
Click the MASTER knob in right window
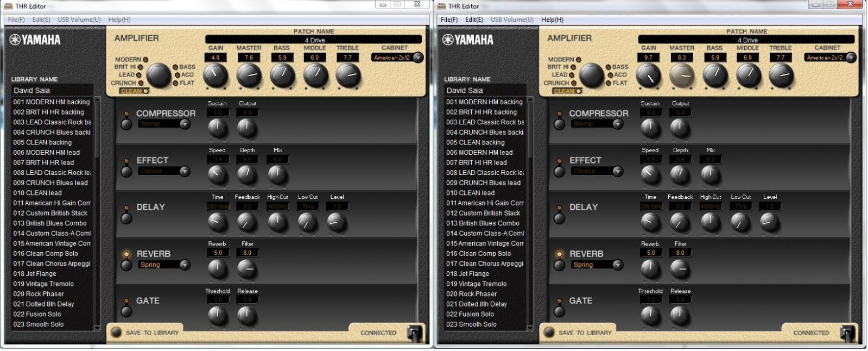[x=681, y=76]
